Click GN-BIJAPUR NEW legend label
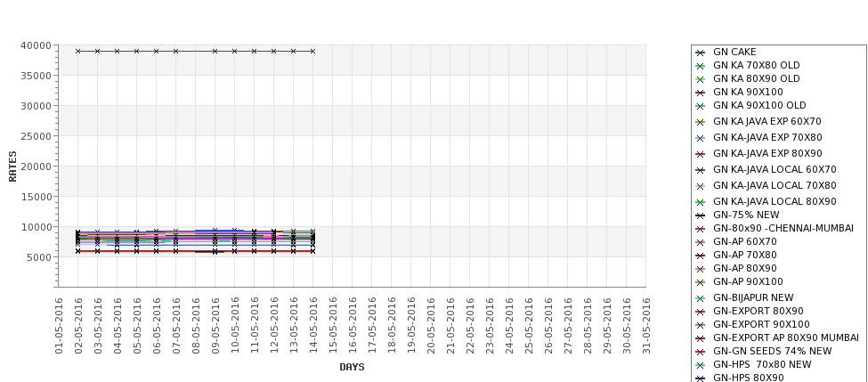868x382 pixels. click(753, 297)
